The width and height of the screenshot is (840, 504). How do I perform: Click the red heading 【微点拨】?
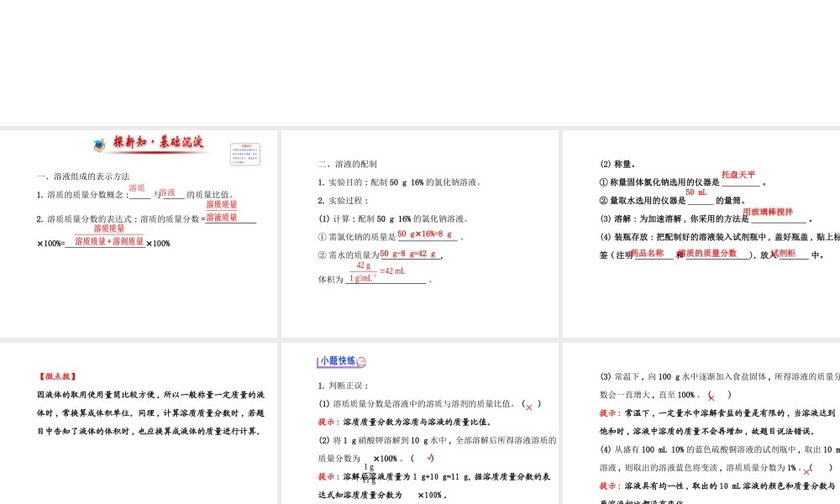(x=57, y=376)
